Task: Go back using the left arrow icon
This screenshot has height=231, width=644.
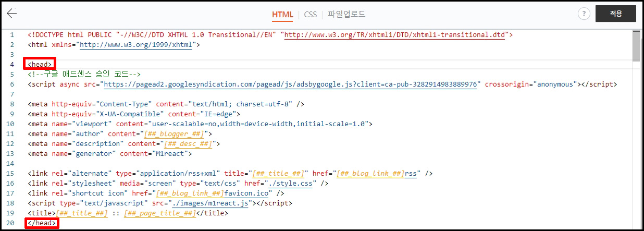Action: click(x=12, y=14)
